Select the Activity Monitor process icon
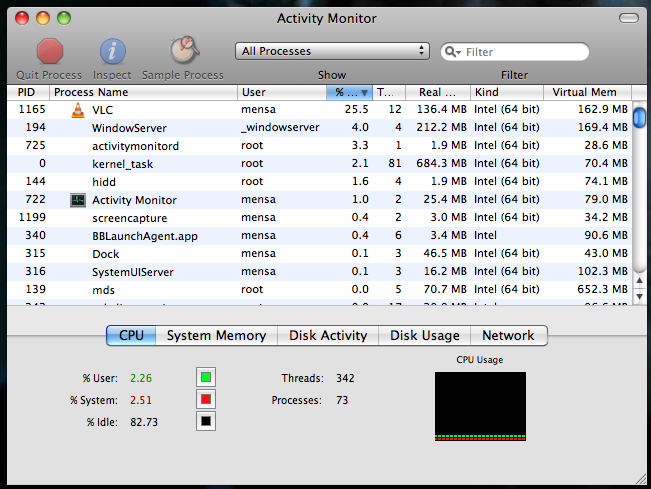 pos(78,200)
